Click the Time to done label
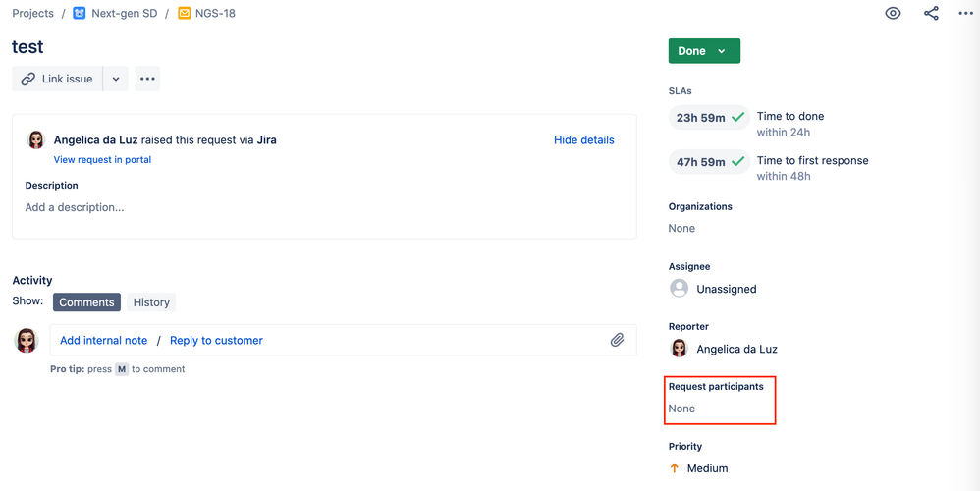Image resolution: width=980 pixels, height=491 pixels. click(x=790, y=116)
